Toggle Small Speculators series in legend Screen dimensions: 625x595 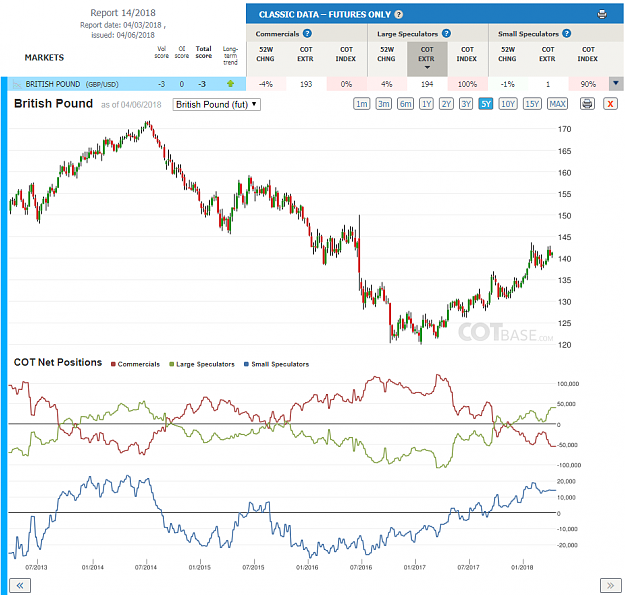277,364
